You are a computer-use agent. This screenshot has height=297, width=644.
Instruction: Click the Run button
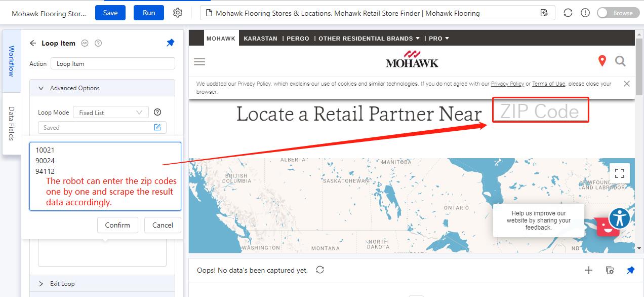point(149,13)
